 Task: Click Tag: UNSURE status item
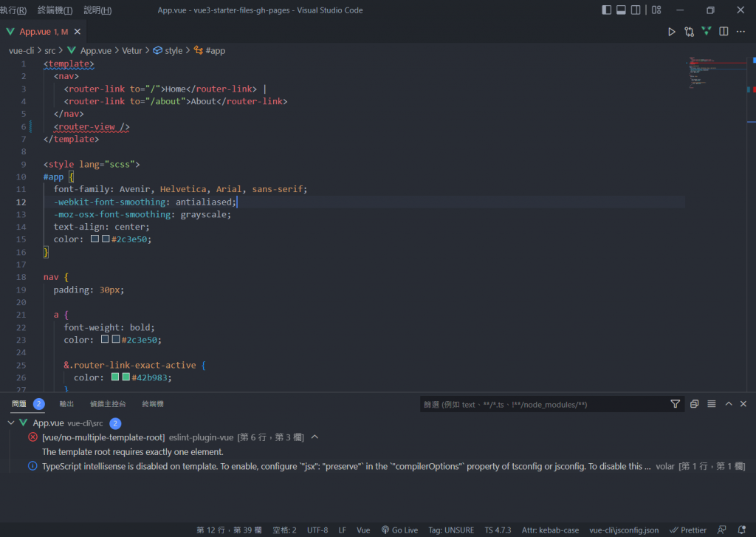pyautogui.click(x=451, y=530)
